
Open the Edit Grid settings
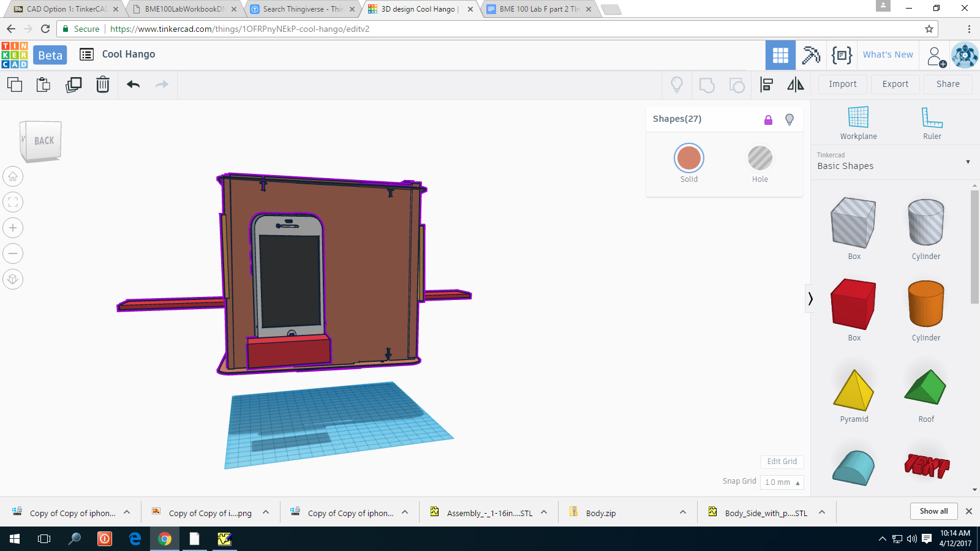coord(782,462)
